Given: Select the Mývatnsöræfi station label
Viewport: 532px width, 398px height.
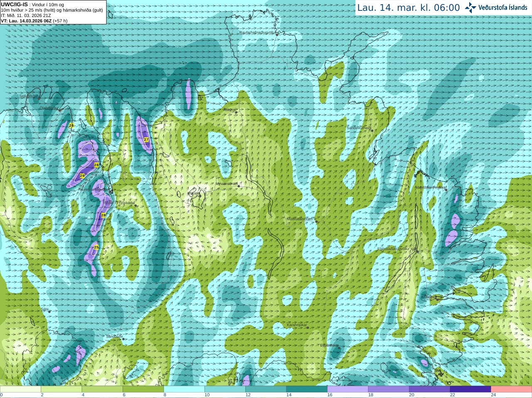Looking at the screenshot, I should (x=227, y=184).
